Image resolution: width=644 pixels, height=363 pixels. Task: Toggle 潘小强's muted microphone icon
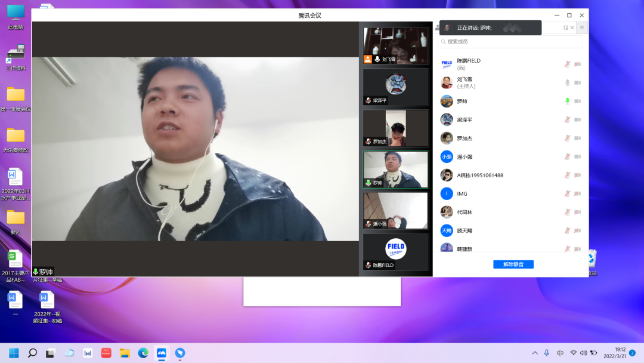(567, 156)
